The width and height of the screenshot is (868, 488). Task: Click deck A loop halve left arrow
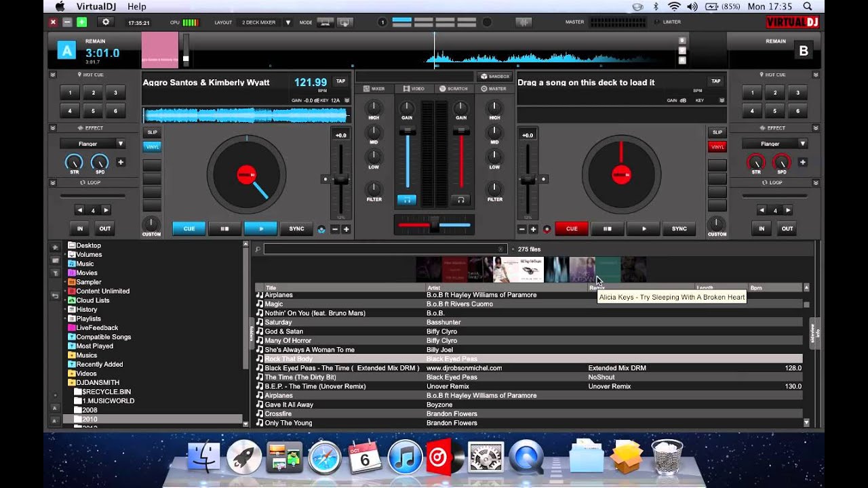point(80,210)
